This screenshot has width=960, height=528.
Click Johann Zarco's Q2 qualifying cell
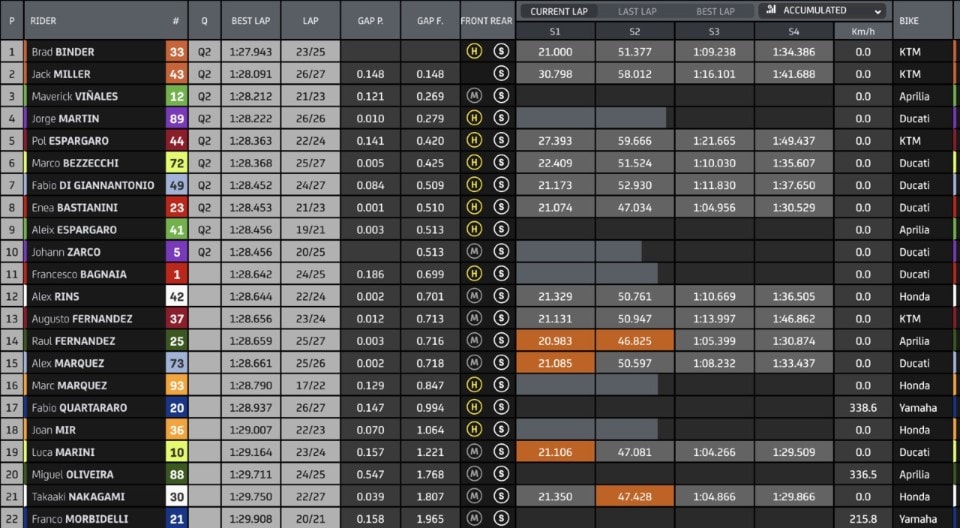click(x=204, y=252)
